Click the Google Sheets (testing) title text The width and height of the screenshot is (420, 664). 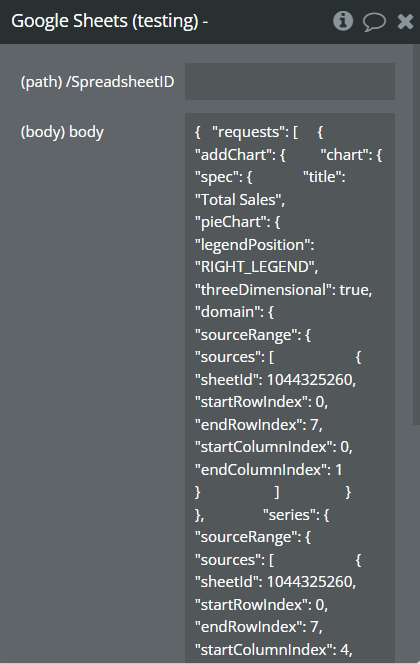pyautogui.click(x=109, y=21)
